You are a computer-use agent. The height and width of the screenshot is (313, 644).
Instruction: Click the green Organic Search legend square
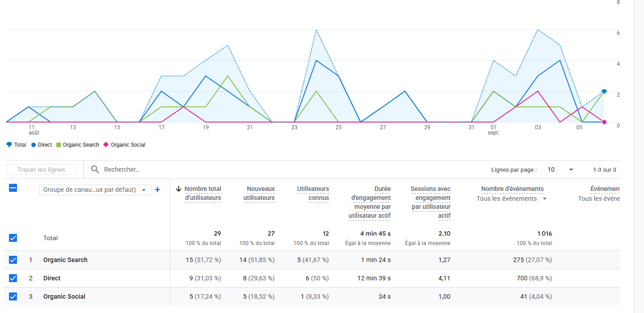59,145
